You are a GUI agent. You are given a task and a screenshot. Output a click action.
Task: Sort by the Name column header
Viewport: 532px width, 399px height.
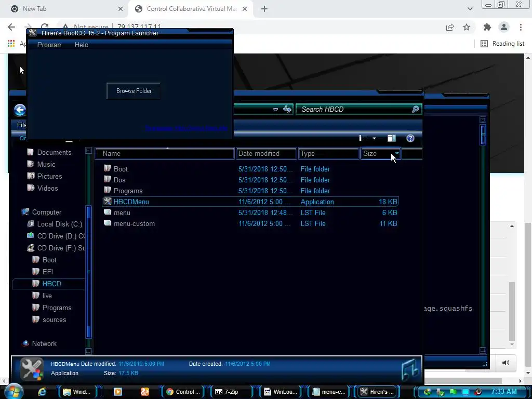[x=165, y=153]
